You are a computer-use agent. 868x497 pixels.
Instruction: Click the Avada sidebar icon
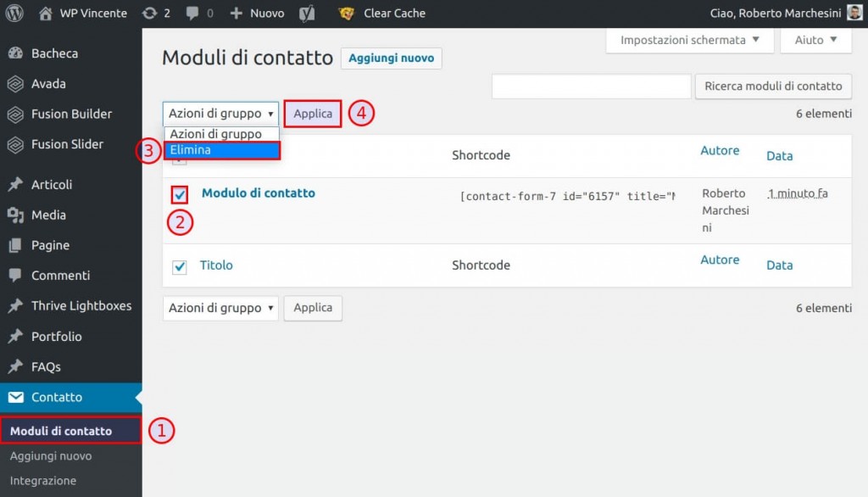coord(15,84)
